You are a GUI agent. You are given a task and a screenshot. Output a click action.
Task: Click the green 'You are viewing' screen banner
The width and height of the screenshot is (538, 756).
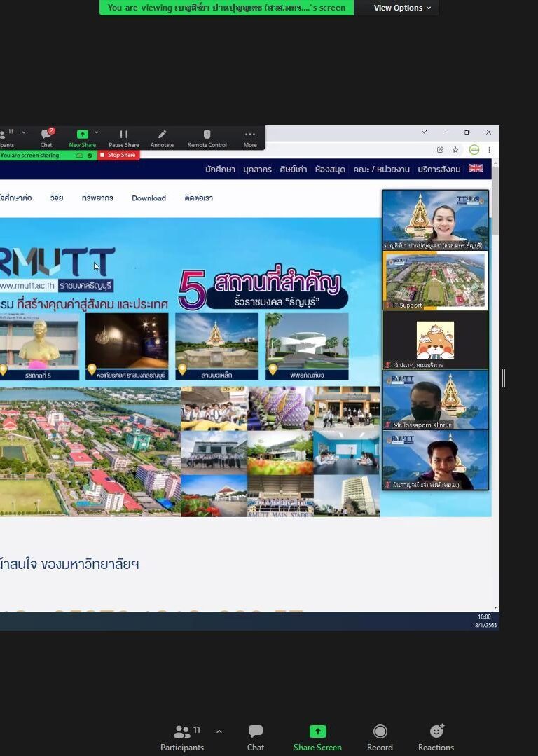(226, 8)
